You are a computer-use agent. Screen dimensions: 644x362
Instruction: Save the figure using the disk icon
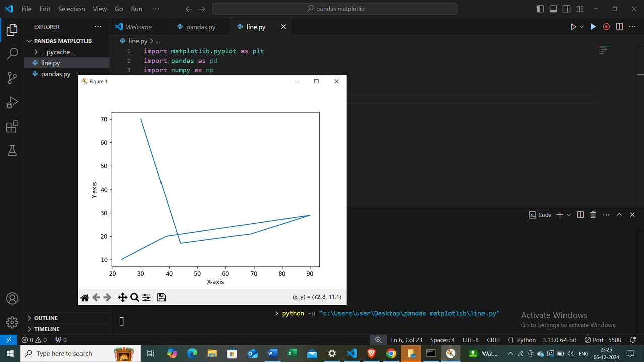pos(162,297)
